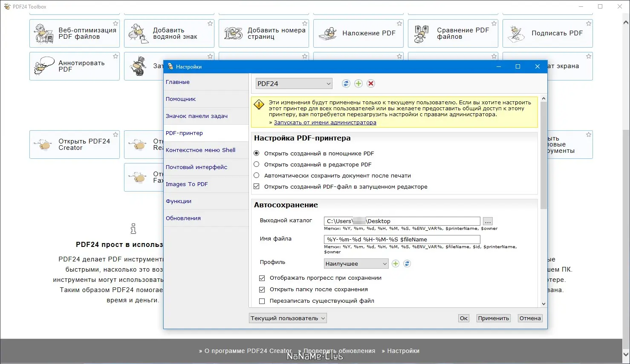Click the Выходной каталог path field
Screen dimensions: 630x364
point(402,221)
